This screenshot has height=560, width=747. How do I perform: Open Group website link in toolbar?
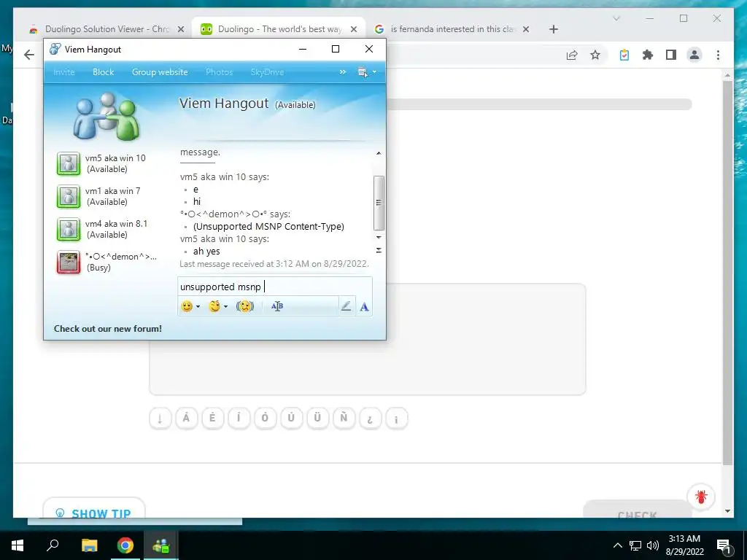[x=160, y=72]
